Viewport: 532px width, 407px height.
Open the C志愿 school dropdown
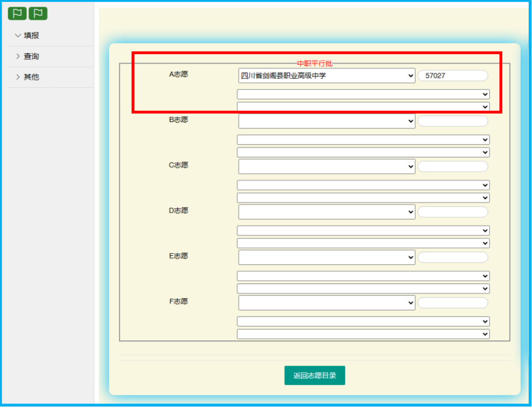(327, 166)
